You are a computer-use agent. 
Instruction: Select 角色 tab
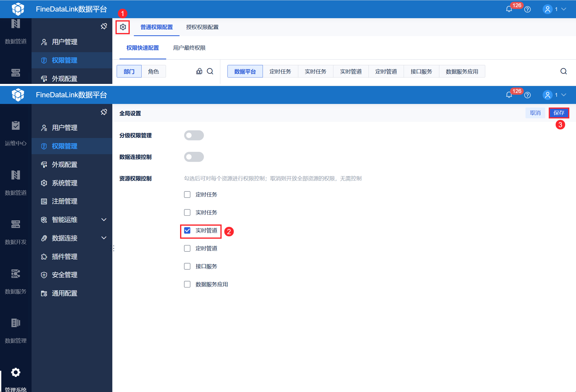click(x=154, y=71)
